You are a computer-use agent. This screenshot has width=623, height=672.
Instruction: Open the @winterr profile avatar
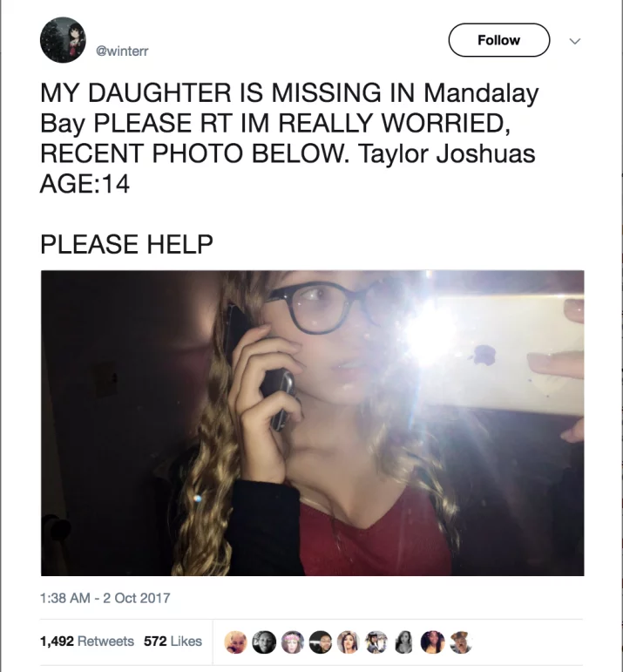tap(63, 40)
